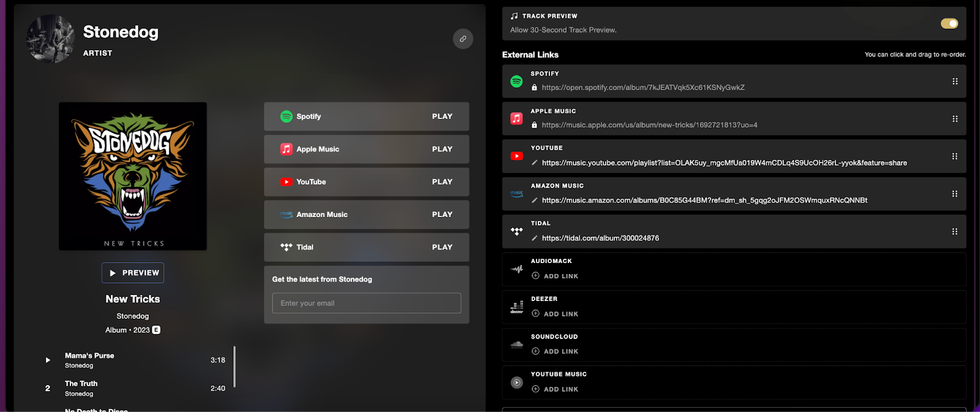Click the New Tricks album title
This screenshot has width=980, height=412.
pos(133,299)
